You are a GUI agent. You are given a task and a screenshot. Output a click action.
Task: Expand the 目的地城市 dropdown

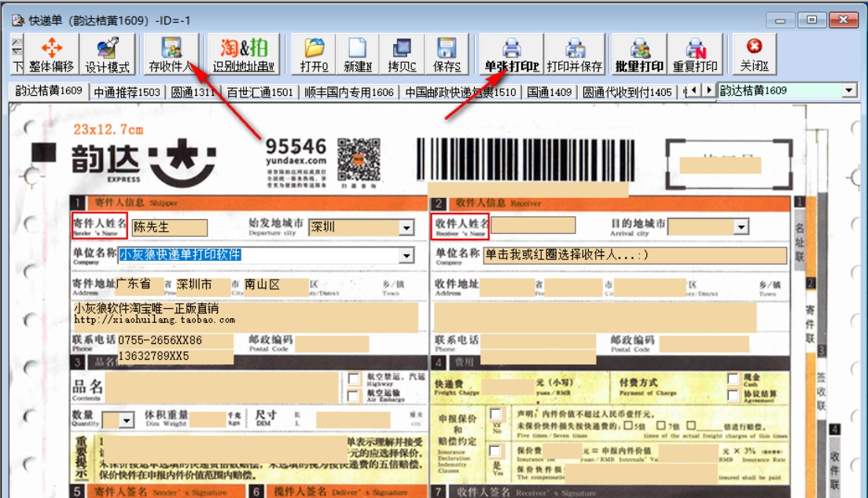coord(741,226)
